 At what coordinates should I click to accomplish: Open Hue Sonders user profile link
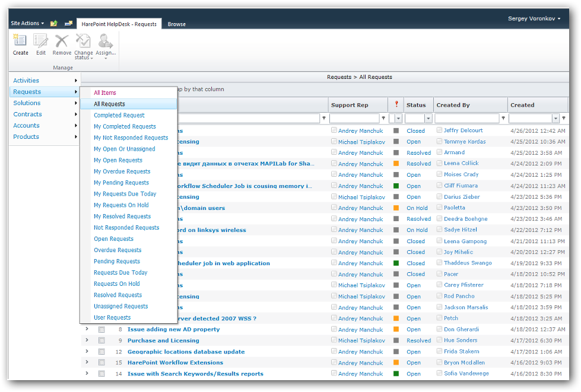tap(461, 340)
